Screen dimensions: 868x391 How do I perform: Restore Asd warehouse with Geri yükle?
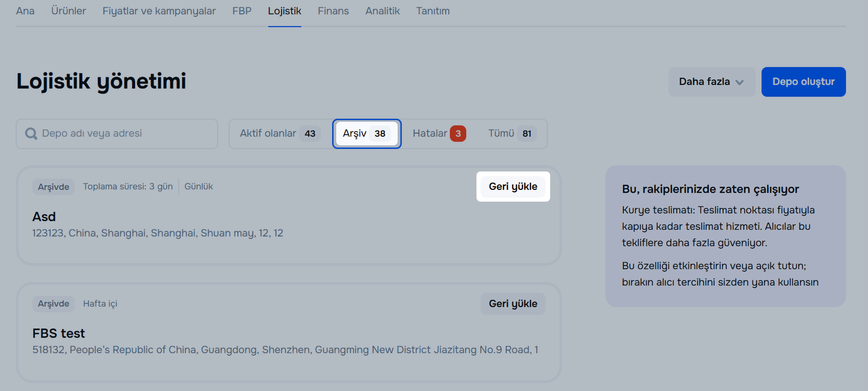pos(513,187)
